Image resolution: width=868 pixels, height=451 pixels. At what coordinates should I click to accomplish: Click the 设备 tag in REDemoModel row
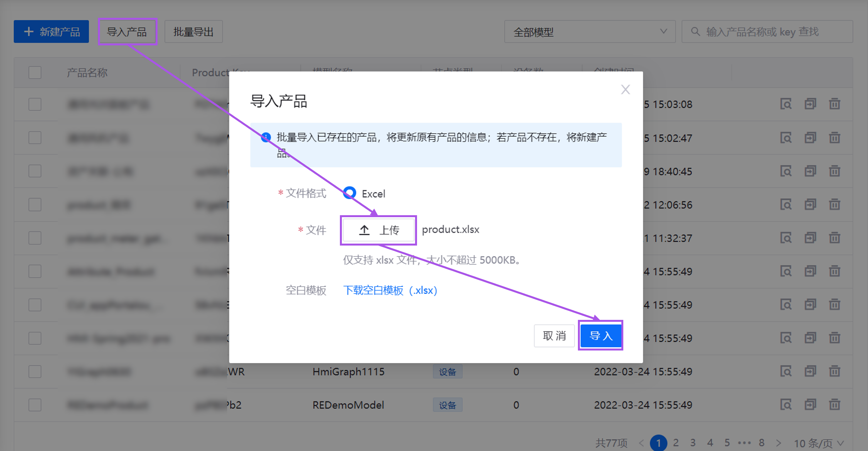point(447,405)
